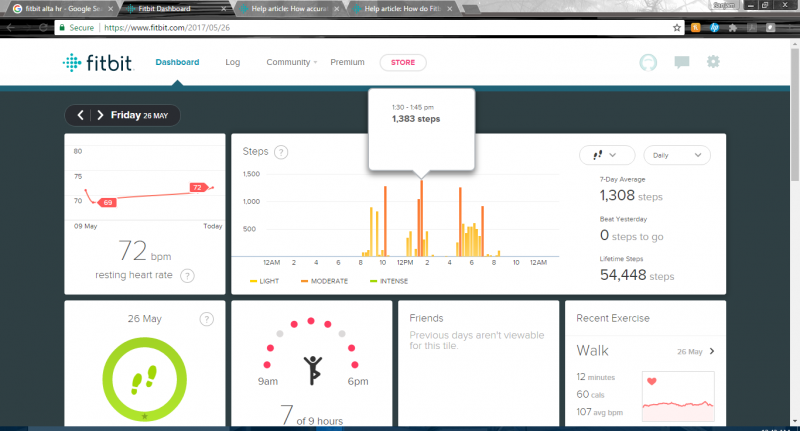800x431 pixels.
Task: Click help icon next to Steps title
Action: coord(282,152)
